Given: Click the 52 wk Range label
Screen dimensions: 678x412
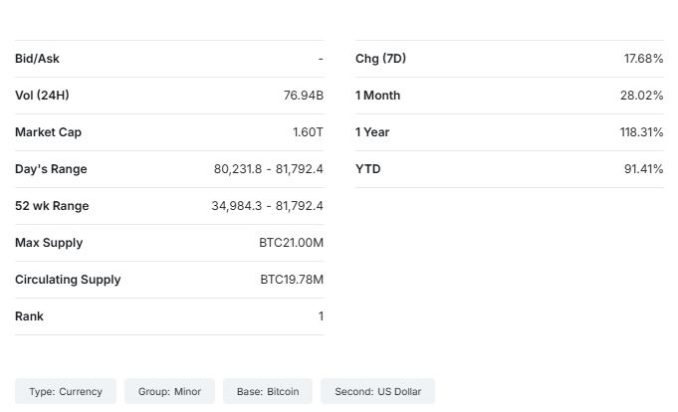Looking at the screenshot, I should point(52,206).
